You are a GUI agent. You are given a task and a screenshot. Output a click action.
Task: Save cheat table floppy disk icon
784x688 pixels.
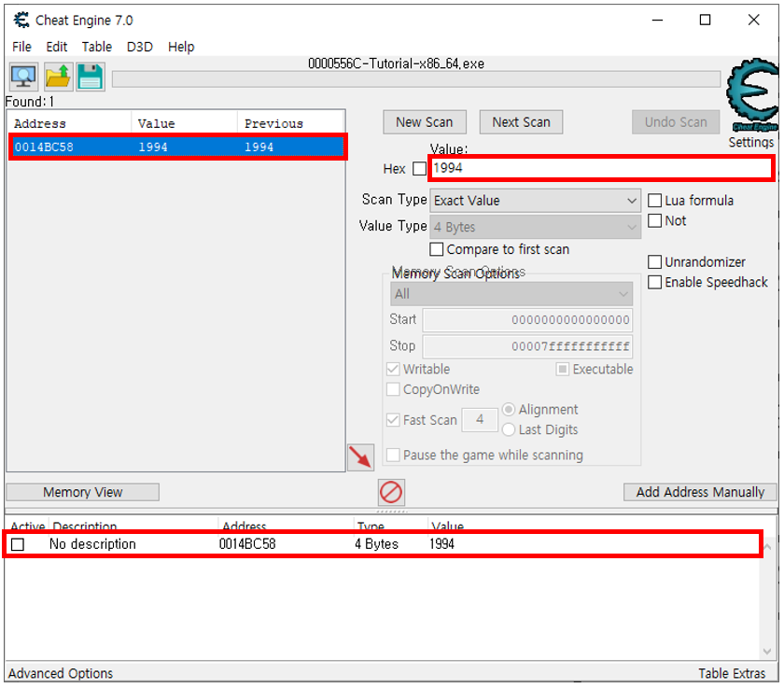(x=91, y=77)
